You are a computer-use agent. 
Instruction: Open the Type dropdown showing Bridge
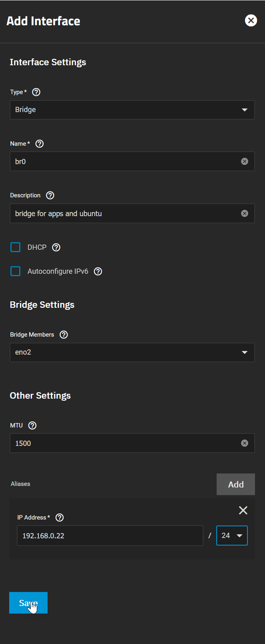coord(132,110)
